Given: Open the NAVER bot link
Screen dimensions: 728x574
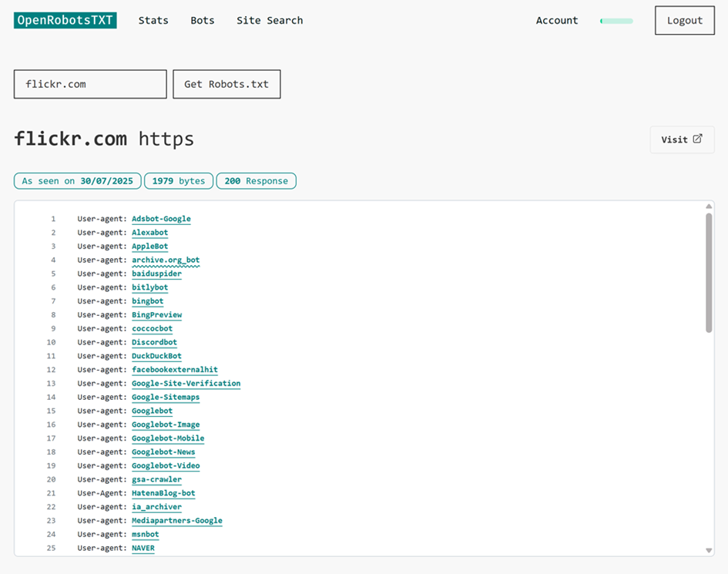Looking at the screenshot, I should [143, 548].
